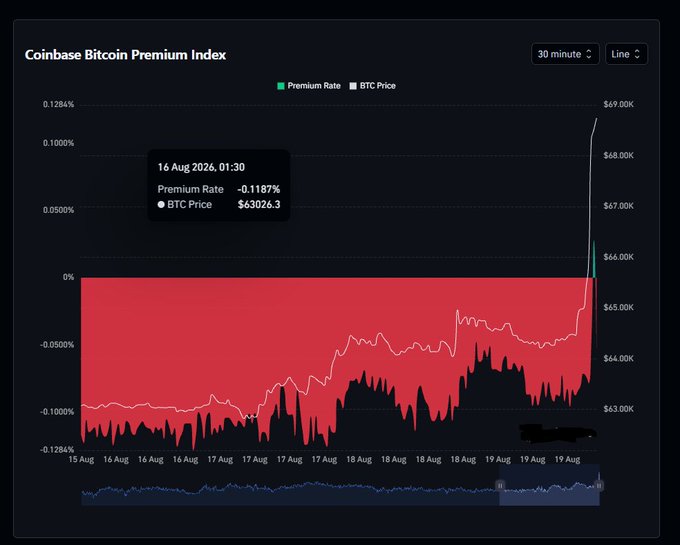Click the 15 Aug date axis label
Viewport: 680px width, 545px height.
81,460
